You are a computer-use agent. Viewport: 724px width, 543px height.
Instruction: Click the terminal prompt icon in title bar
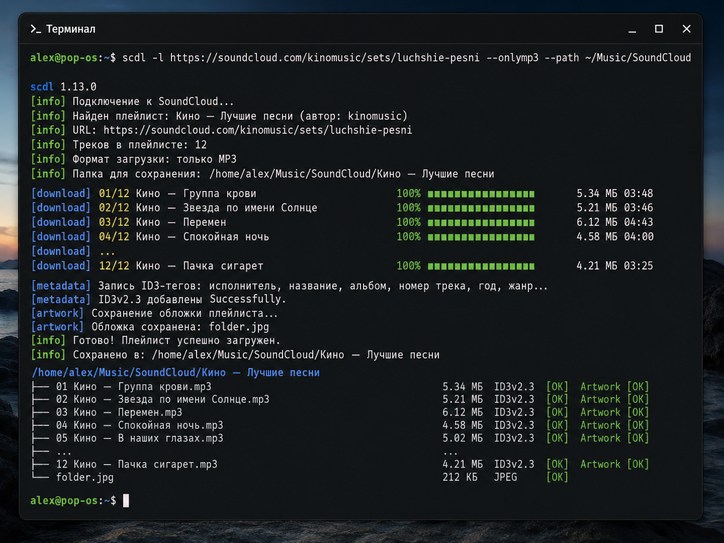click(36, 29)
